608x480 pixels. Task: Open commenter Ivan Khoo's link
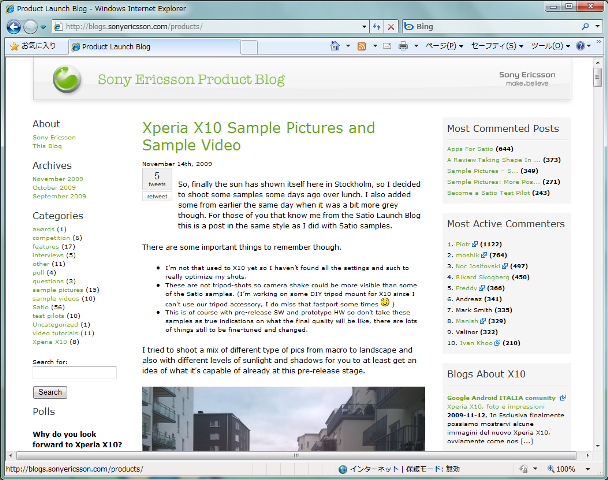click(x=476, y=343)
